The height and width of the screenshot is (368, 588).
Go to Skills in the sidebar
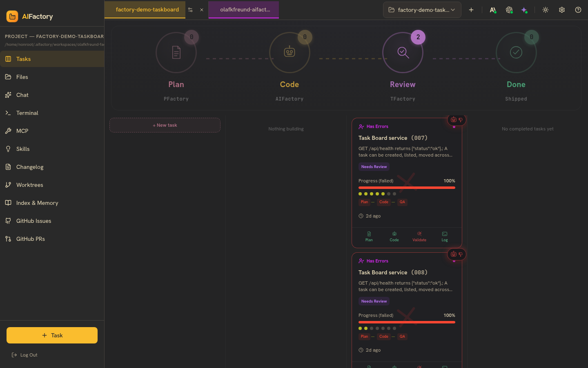coord(52,149)
